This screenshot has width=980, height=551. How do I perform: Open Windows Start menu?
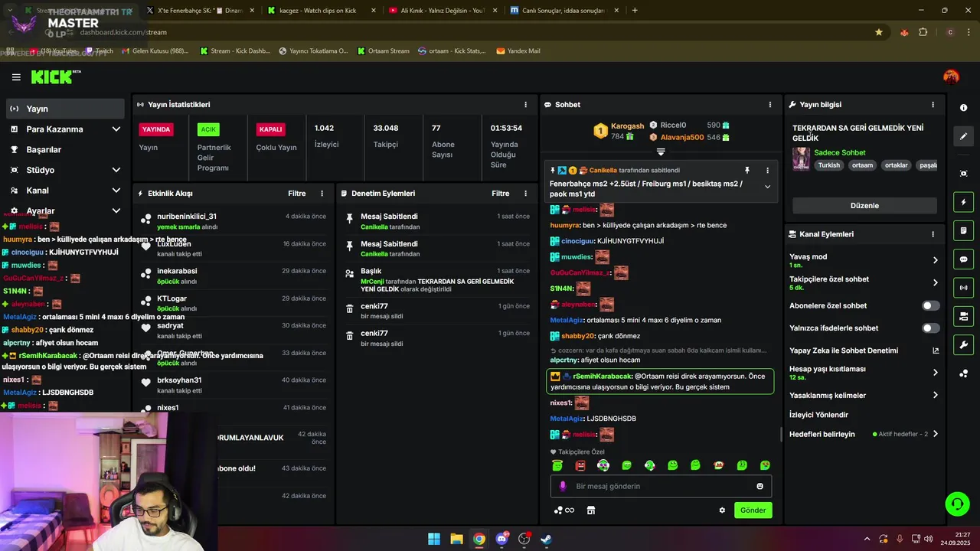tap(434, 539)
